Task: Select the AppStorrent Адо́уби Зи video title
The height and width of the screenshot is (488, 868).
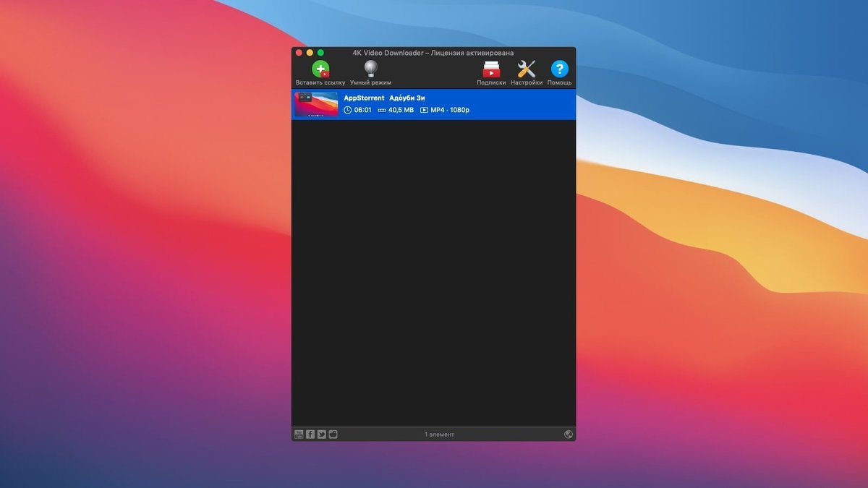Action: (x=384, y=98)
